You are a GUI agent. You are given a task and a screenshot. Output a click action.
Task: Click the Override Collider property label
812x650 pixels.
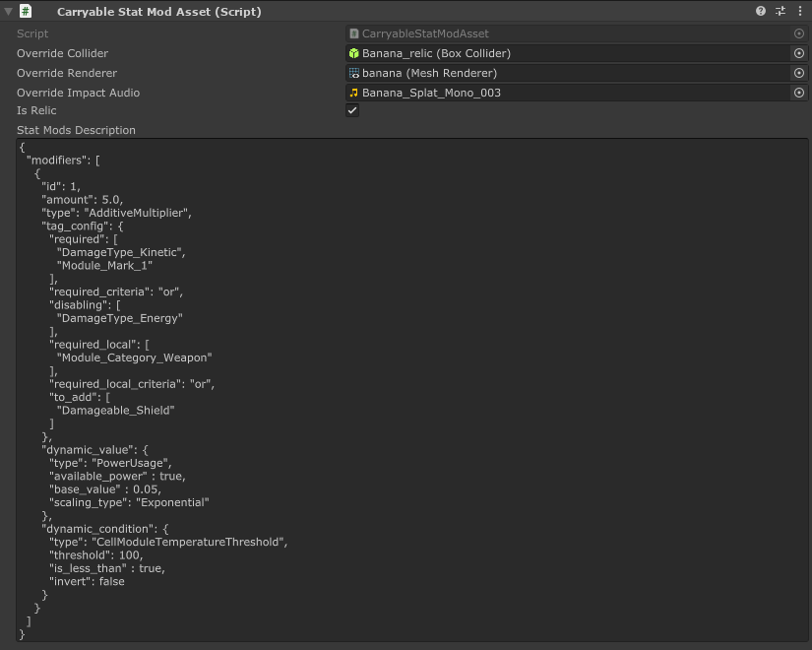coord(62,53)
